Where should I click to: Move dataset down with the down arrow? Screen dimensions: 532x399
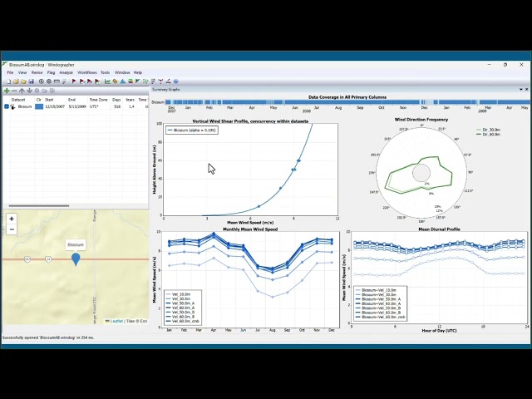[x=29, y=91]
